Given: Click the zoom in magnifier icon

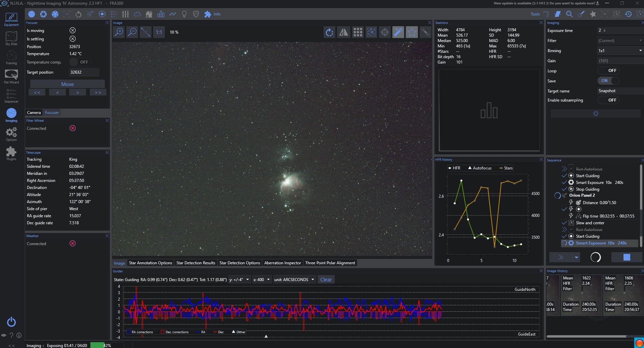Looking at the screenshot, I should pos(119,32).
